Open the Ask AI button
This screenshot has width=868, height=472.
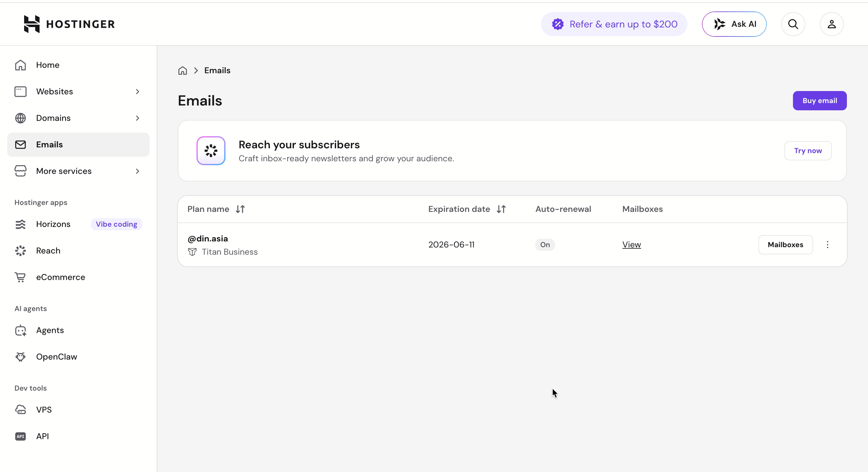[x=734, y=24]
